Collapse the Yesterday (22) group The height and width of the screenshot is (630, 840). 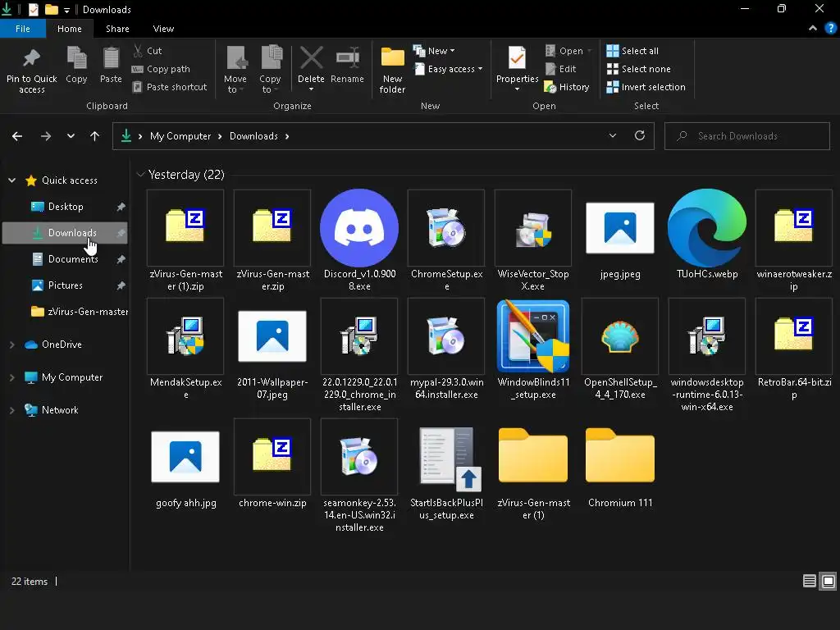[140, 175]
